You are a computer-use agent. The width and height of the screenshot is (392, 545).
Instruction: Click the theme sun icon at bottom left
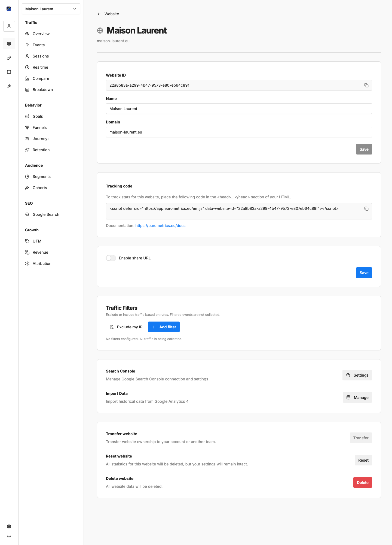[9, 537]
